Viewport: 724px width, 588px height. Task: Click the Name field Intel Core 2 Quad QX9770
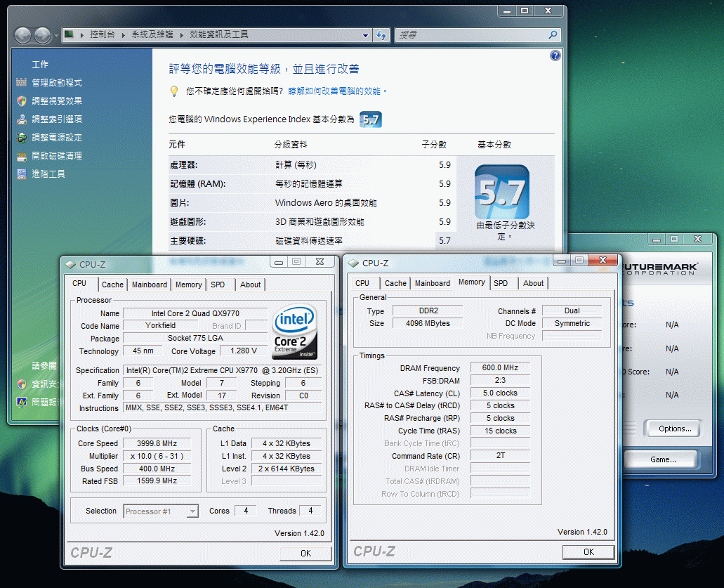(x=195, y=313)
